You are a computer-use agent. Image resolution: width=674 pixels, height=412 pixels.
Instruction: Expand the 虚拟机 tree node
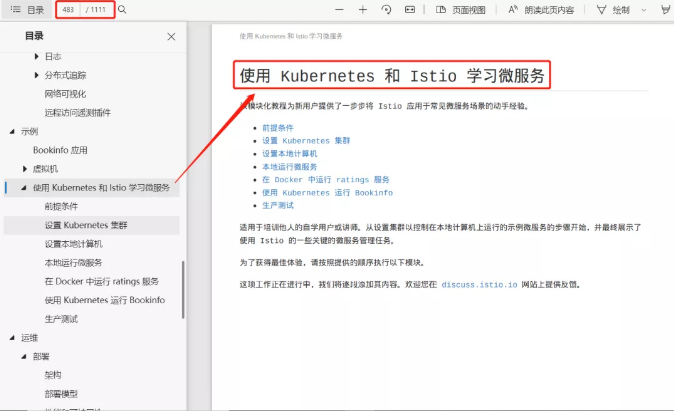pyautogui.click(x=25, y=169)
